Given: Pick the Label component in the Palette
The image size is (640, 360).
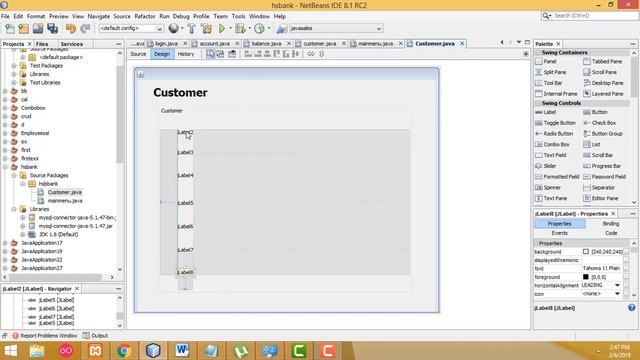Looking at the screenshot, I should (546, 112).
